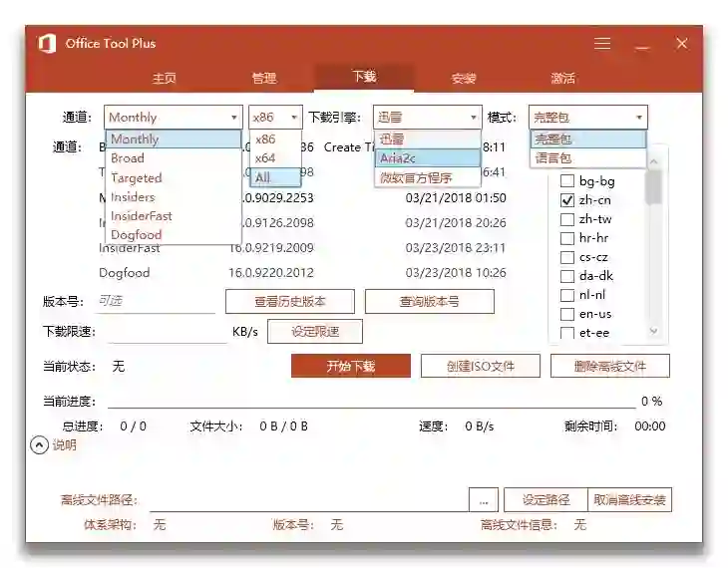
Task: Check the nl-nl language checkbox
Action: tap(567, 295)
